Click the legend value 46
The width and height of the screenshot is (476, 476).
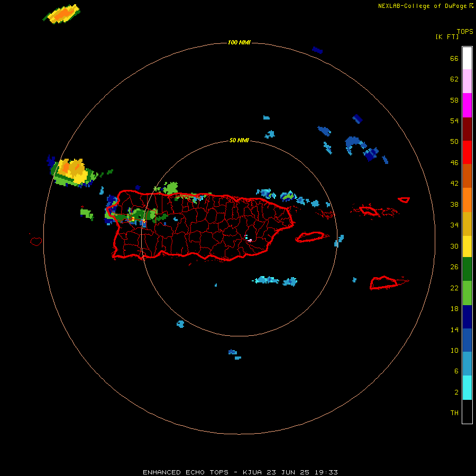click(454, 163)
